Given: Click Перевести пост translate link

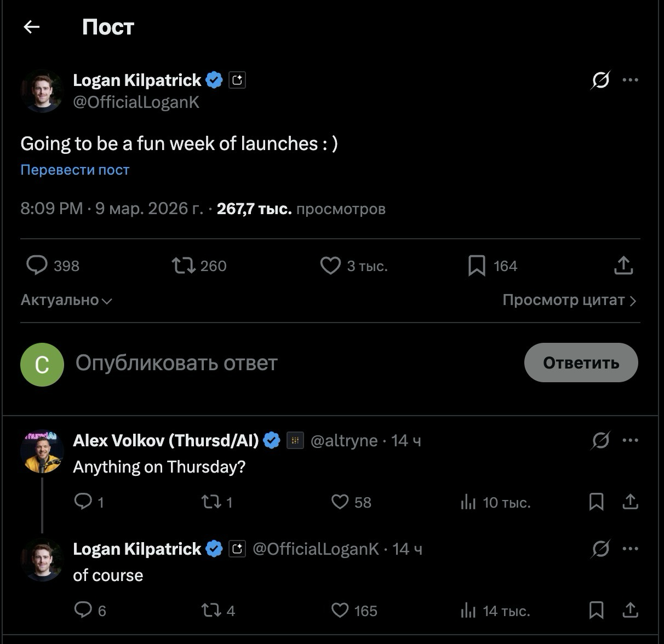Looking at the screenshot, I should [75, 170].
